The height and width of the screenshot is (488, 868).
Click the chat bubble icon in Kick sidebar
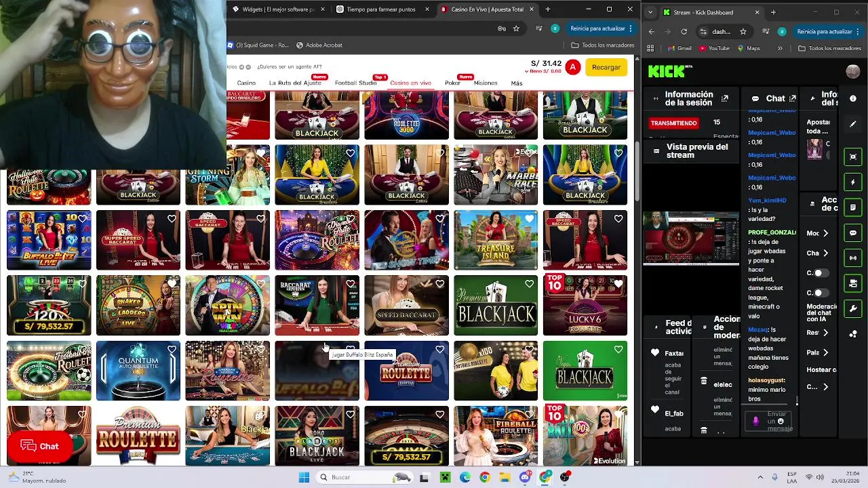coord(853,232)
